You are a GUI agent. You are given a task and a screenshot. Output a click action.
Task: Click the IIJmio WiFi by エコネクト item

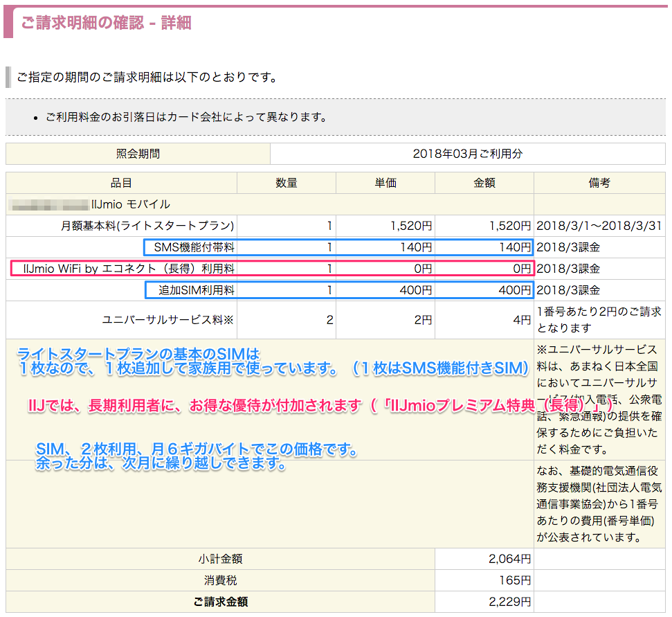tap(129, 269)
